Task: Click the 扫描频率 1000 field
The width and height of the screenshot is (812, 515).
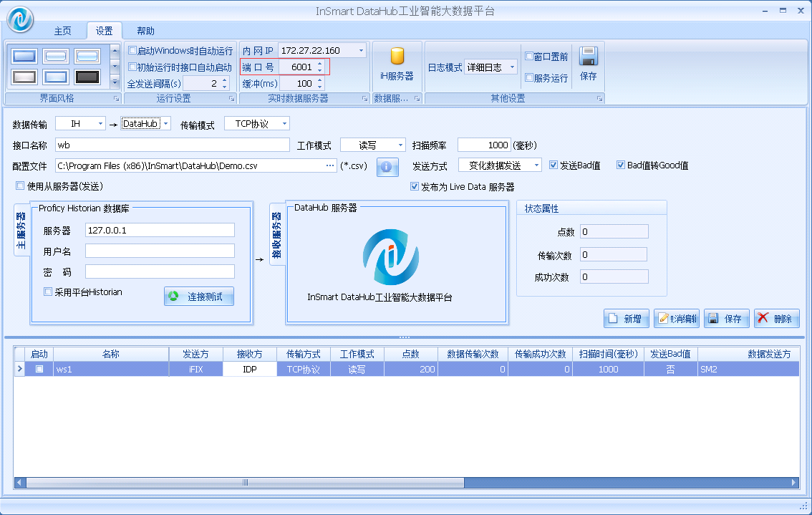Action: [485, 145]
